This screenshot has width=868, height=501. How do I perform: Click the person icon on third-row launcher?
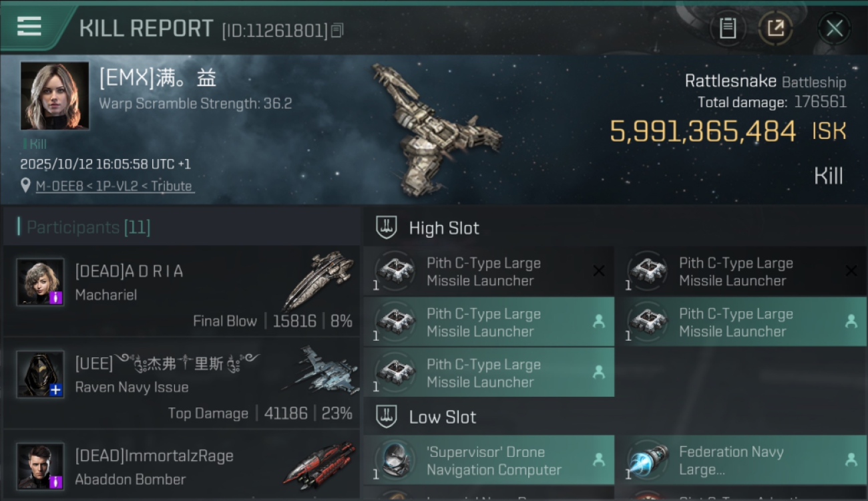[x=599, y=373]
